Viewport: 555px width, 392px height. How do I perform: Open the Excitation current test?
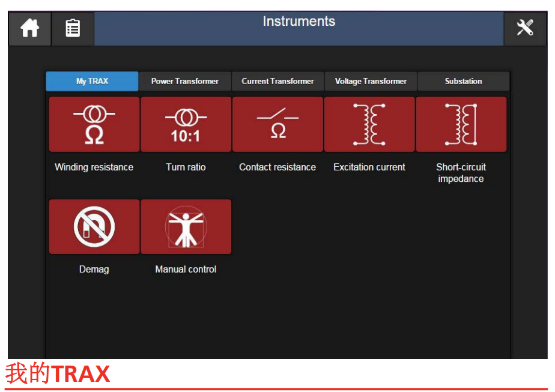pos(369,124)
